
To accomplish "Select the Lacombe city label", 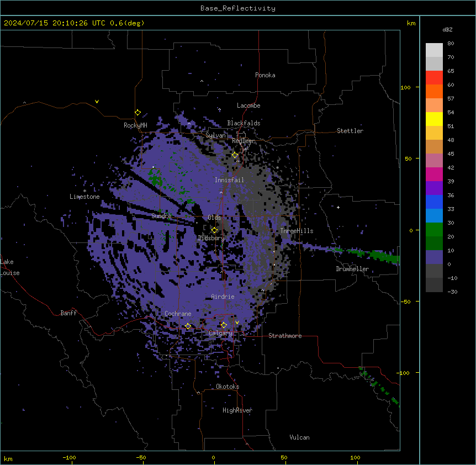I will [248, 105].
